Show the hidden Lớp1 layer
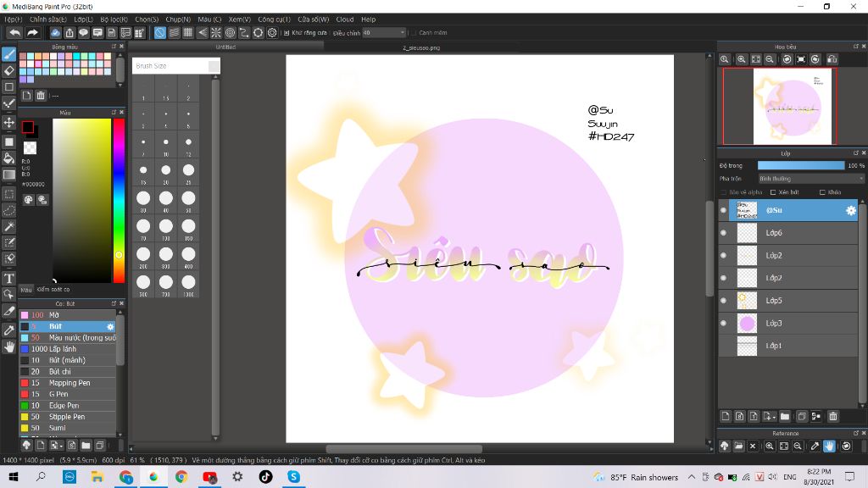Screen dimensions: 868x488 723,346
